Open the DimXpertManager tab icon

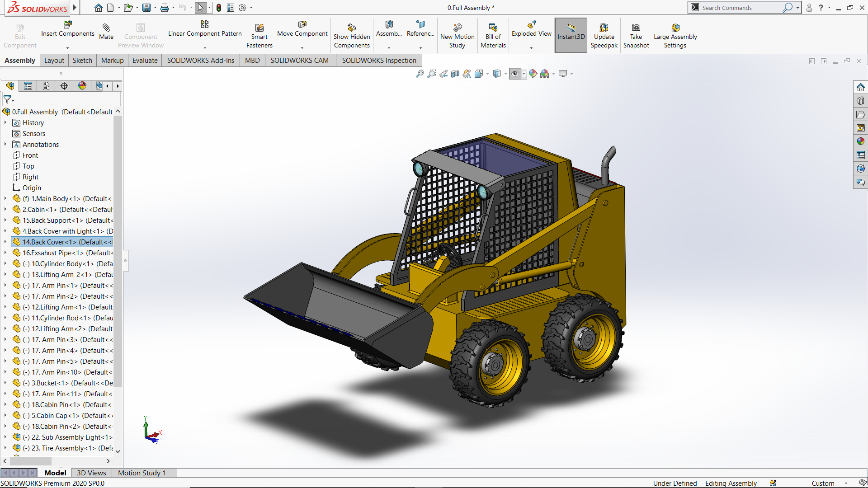(64, 86)
